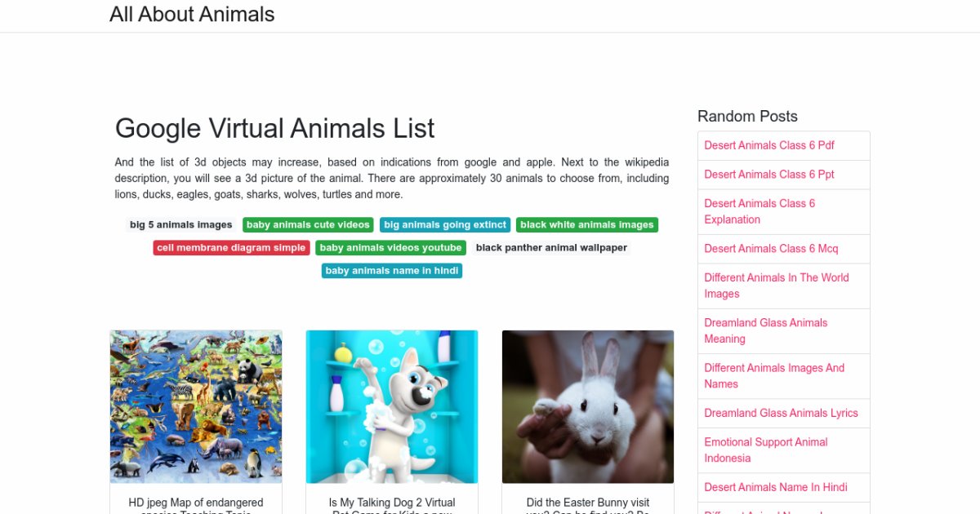The width and height of the screenshot is (980, 514).
Task: Select 'Desert Animals Class 6 Mcq' link
Action: 771,249
